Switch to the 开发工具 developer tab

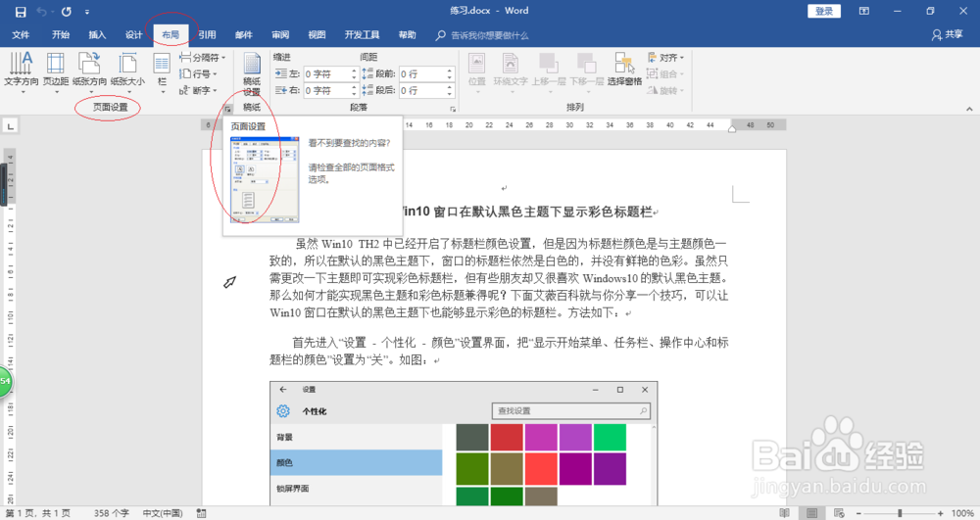point(362,35)
